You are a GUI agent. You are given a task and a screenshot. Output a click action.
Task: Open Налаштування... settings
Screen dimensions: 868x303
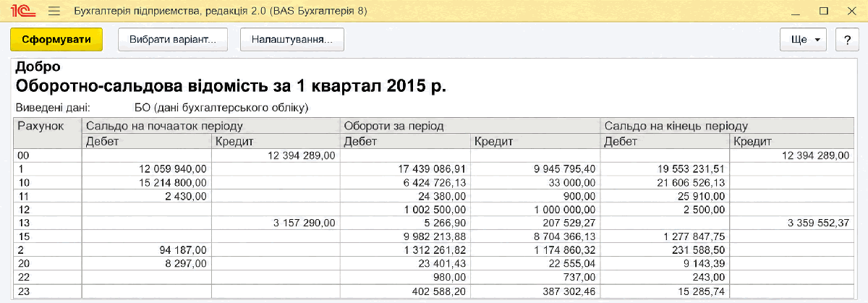point(292,40)
